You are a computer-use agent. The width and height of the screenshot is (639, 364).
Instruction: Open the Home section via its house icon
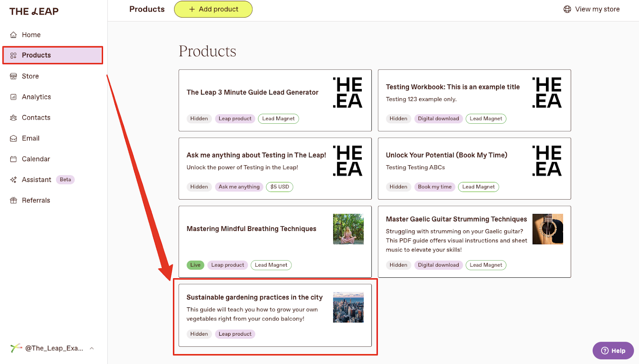pyautogui.click(x=14, y=35)
